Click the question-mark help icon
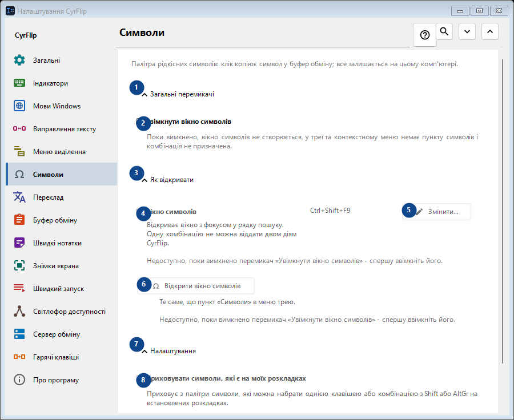The width and height of the screenshot is (514, 420). (x=425, y=35)
